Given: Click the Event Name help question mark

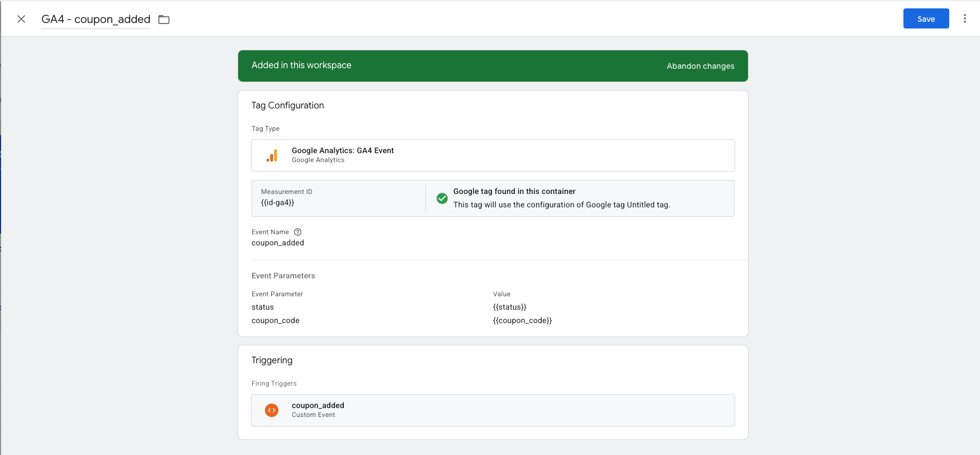Looking at the screenshot, I should [298, 232].
